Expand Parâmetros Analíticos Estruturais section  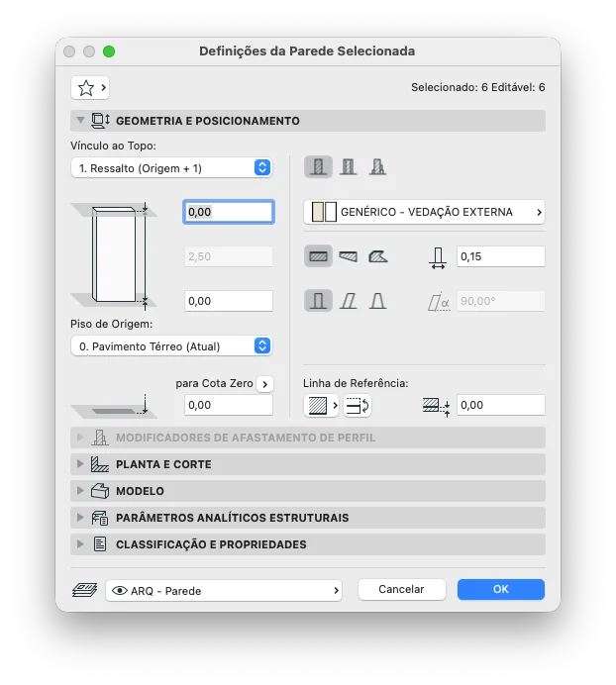pyautogui.click(x=80, y=518)
